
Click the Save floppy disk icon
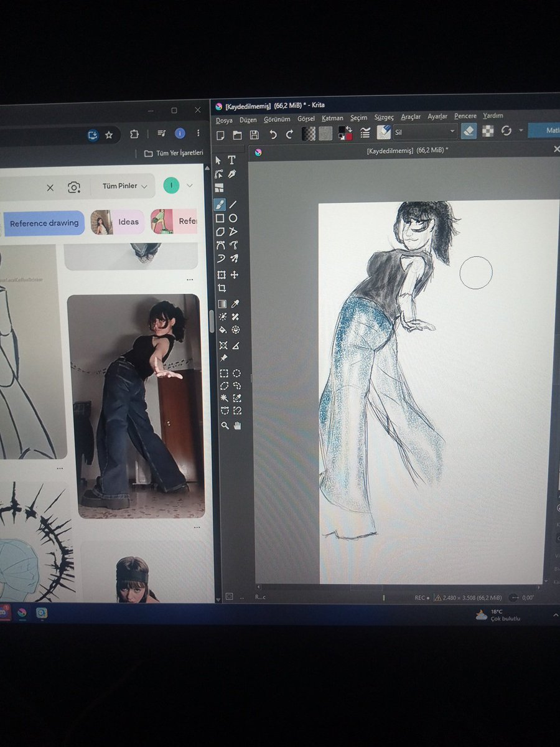point(254,134)
